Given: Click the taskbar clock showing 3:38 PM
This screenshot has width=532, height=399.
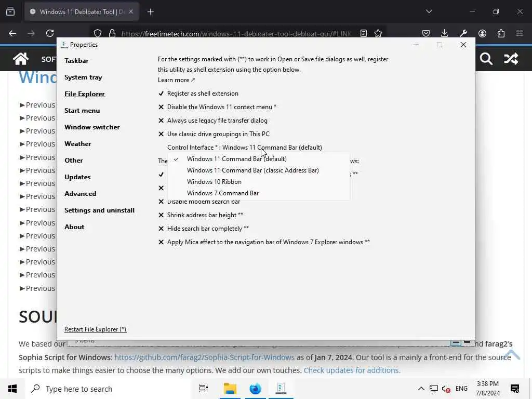Looking at the screenshot, I should 487,389.
